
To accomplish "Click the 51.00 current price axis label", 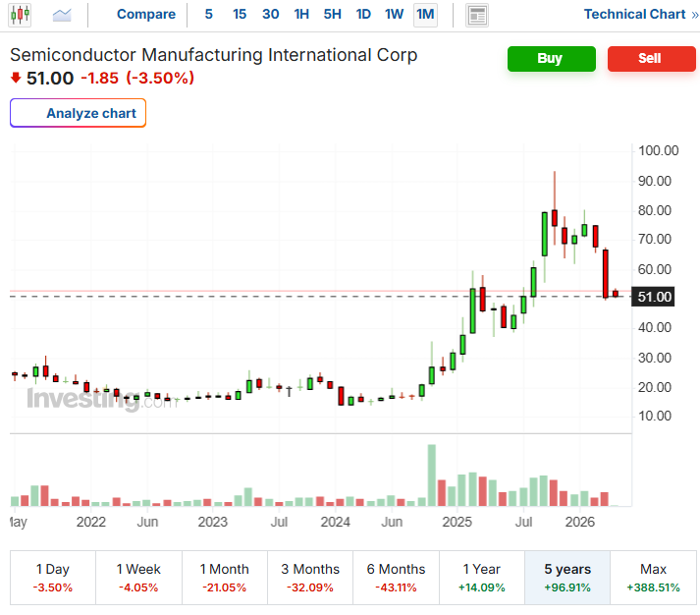I will coord(653,297).
